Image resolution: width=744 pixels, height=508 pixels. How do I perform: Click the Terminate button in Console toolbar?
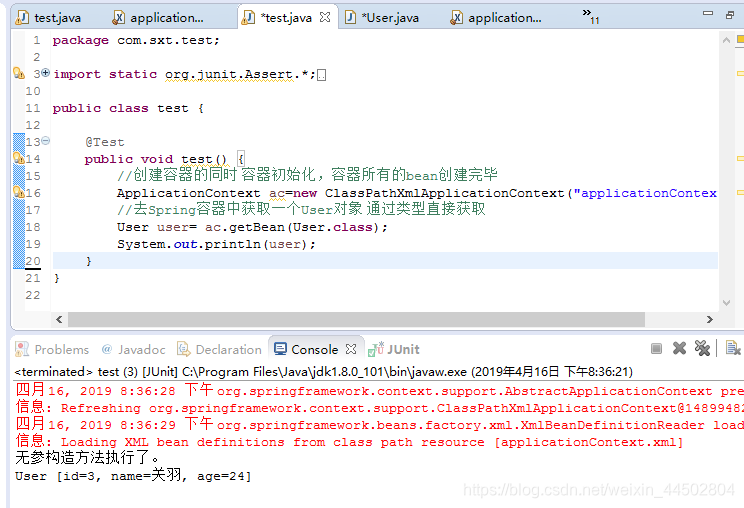click(x=656, y=349)
